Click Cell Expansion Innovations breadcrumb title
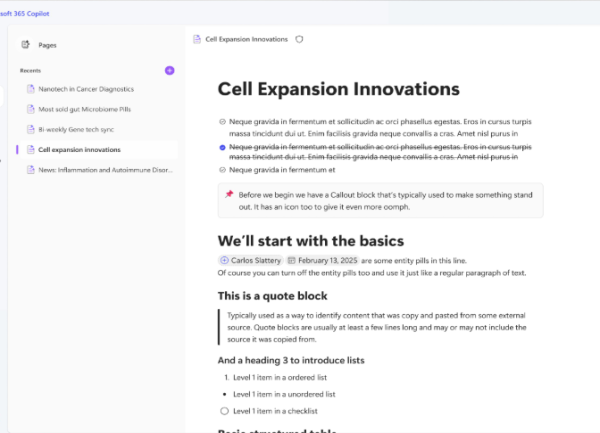The height and width of the screenshot is (433, 600). [x=246, y=39]
